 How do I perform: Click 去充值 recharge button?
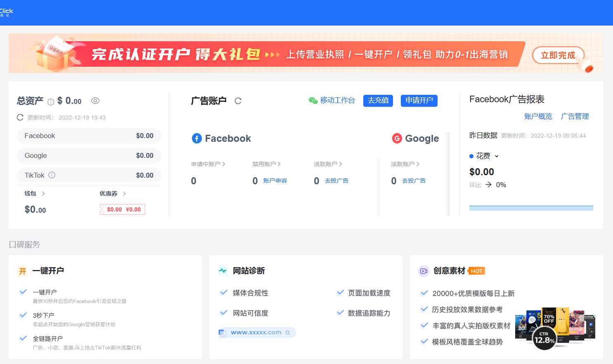point(378,101)
